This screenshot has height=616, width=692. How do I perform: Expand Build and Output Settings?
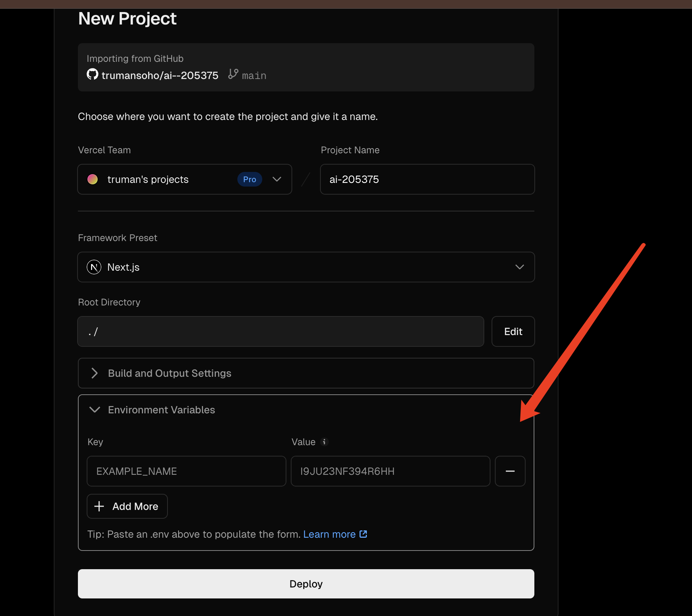coord(306,373)
